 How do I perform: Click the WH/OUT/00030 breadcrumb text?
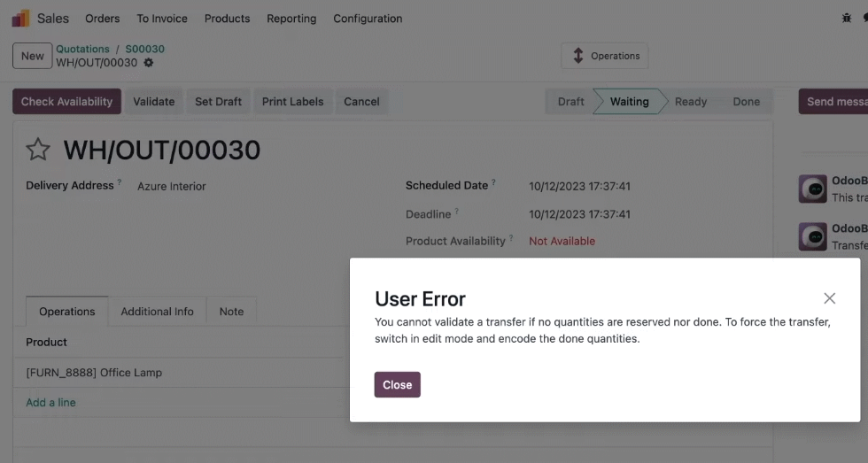(97, 63)
